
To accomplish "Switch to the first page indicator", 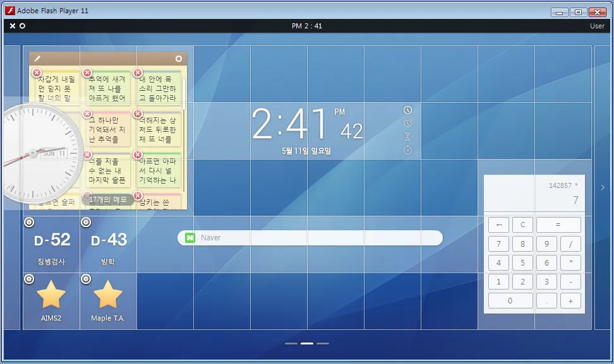I will coord(291,344).
